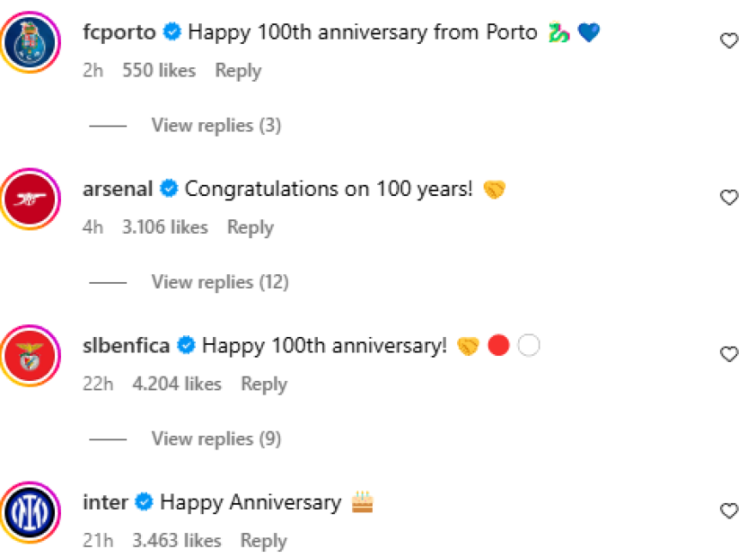Image resolution: width=756 pixels, height=558 pixels.
Task: Like the inter comment with heart
Action: [729, 511]
